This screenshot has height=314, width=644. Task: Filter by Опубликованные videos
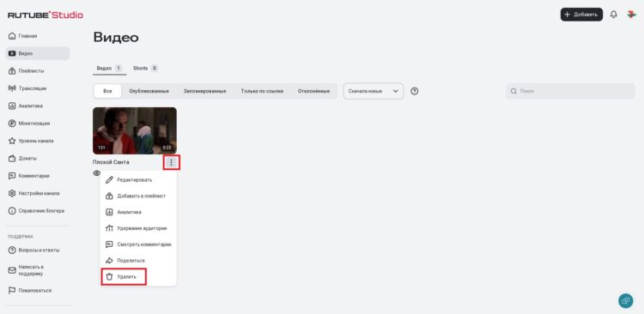149,91
